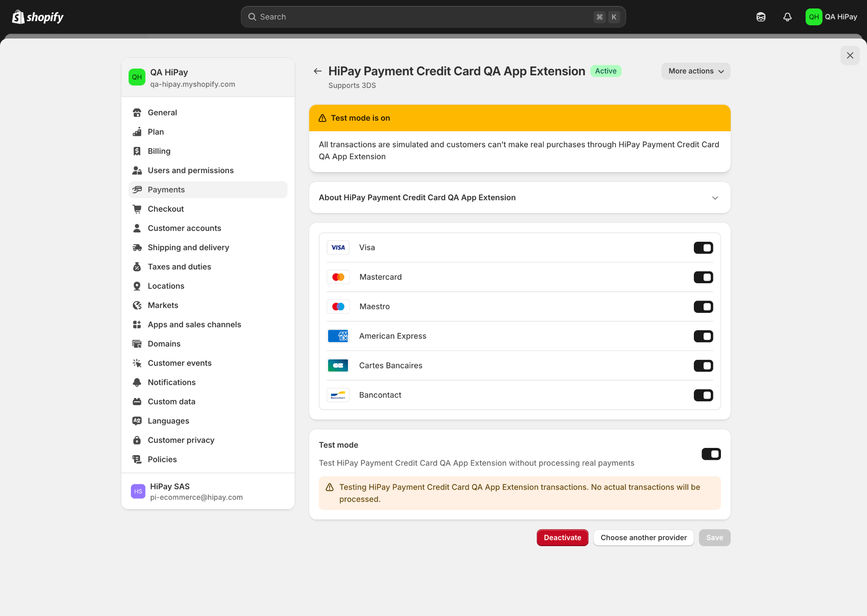Screen dimensions: 867x616
Task: Click the HiPay SAS account entry
Action: (208, 492)
